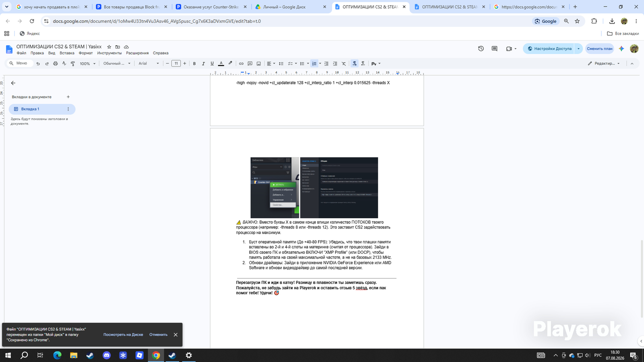Open the Файл menu
The width and height of the screenshot is (644, 362).
click(21, 53)
